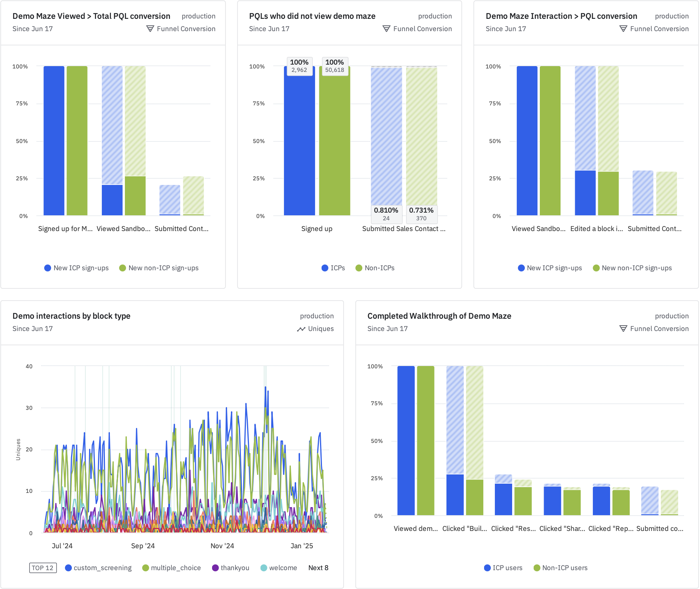Toggle welcome series legend
The width and height of the screenshot is (700, 589).
(x=279, y=568)
